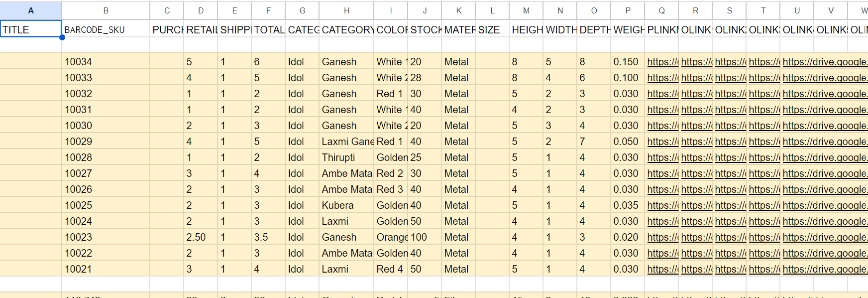Click the column P header letter
The image size is (868, 298).
pyautogui.click(x=628, y=10)
